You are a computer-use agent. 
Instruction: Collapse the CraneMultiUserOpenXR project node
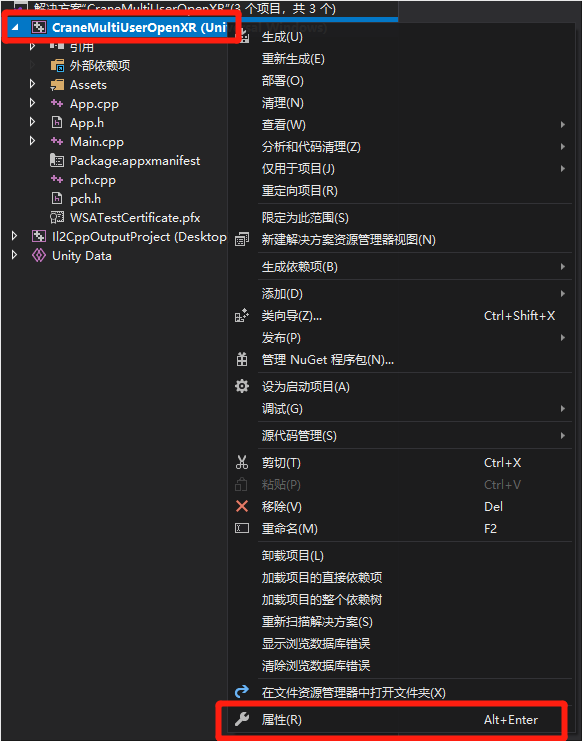point(15,27)
